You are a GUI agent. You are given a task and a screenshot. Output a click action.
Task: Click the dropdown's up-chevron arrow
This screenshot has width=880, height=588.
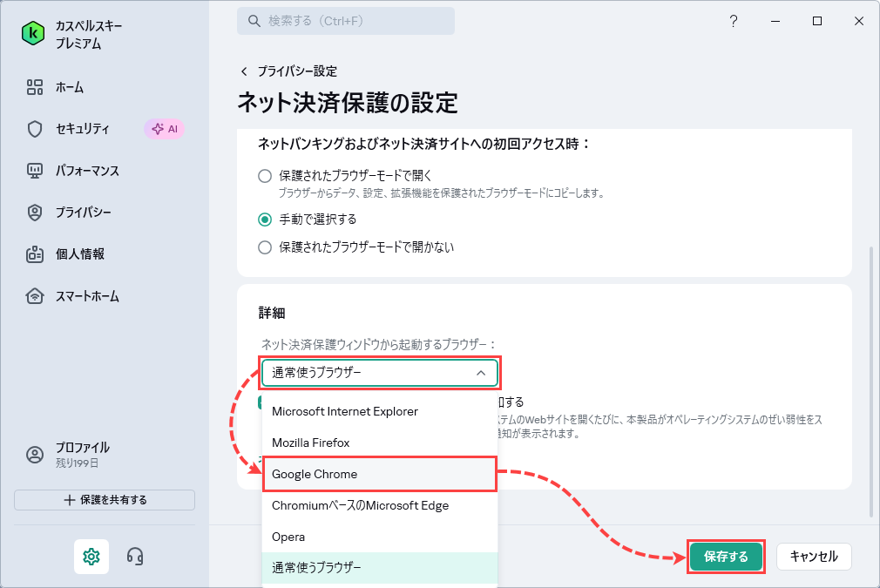point(481,373)
